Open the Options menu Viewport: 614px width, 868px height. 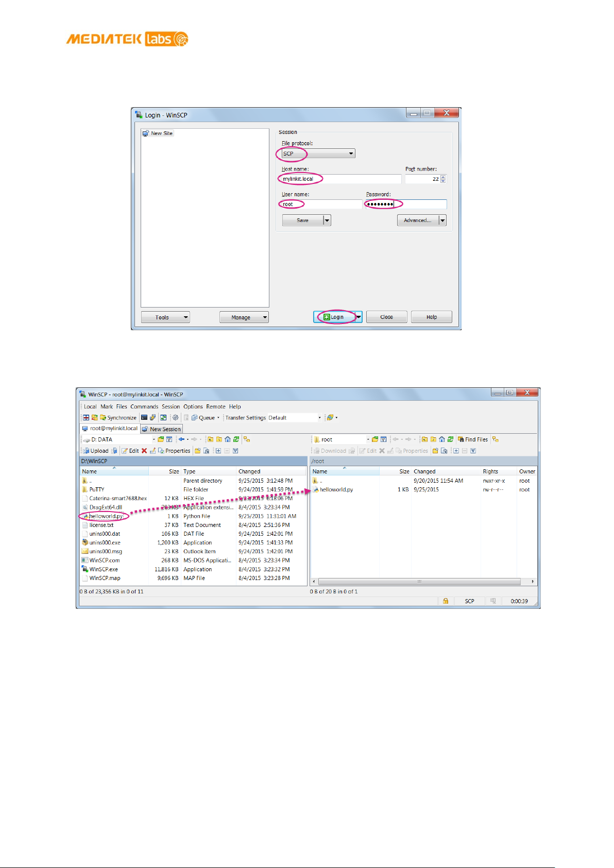(x=193, y=406)
